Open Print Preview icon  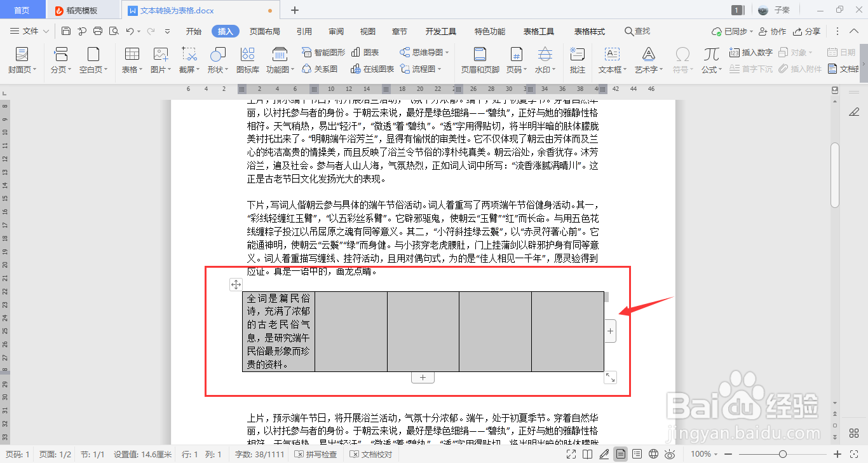click(114, 31)
